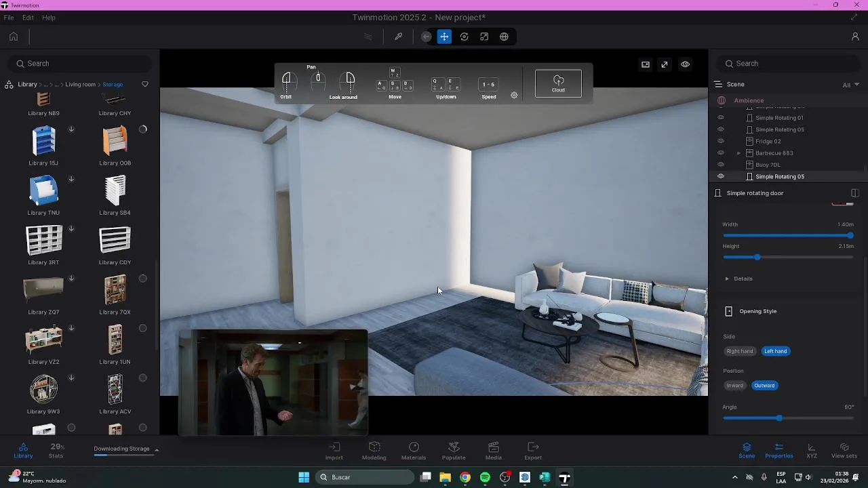Set door position to Inward
Screen dimensions: 868x488
[x=735, y=386]
